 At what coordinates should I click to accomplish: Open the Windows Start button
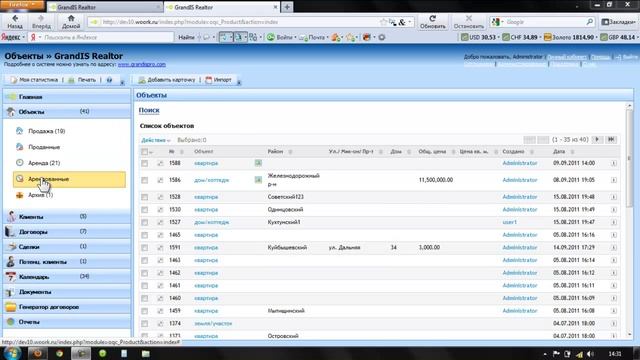12,353
